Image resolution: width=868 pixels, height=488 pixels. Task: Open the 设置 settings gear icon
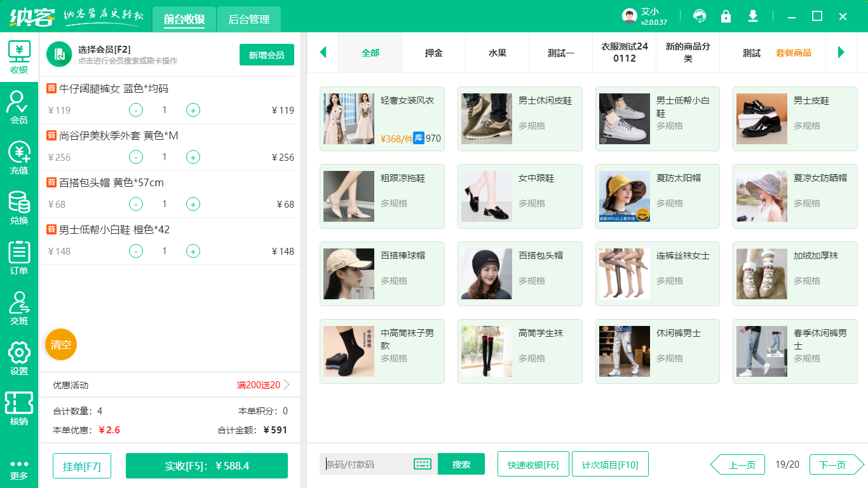19,358
